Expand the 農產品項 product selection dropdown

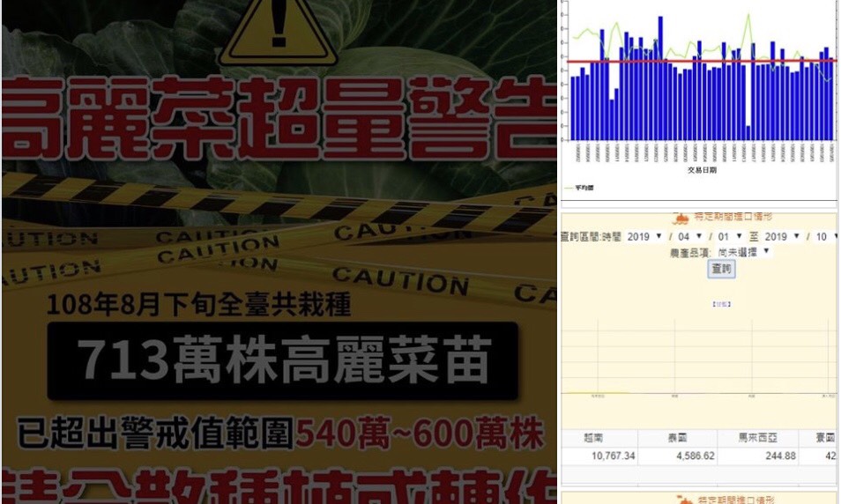pyautogui.click(x=743, y=251)
